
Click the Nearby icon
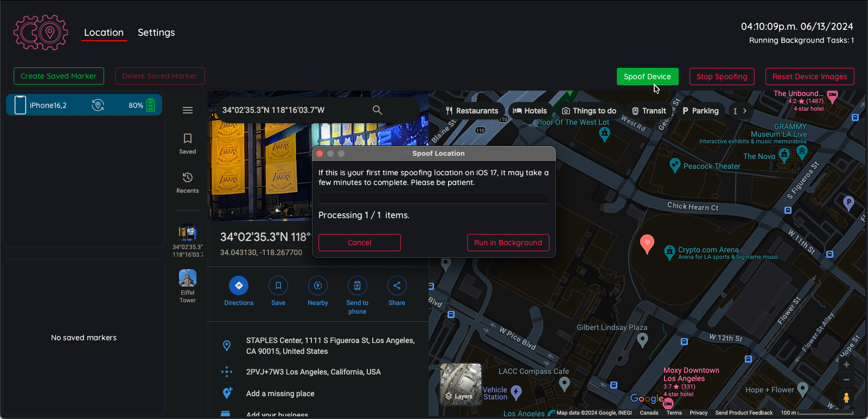point(318,285)
